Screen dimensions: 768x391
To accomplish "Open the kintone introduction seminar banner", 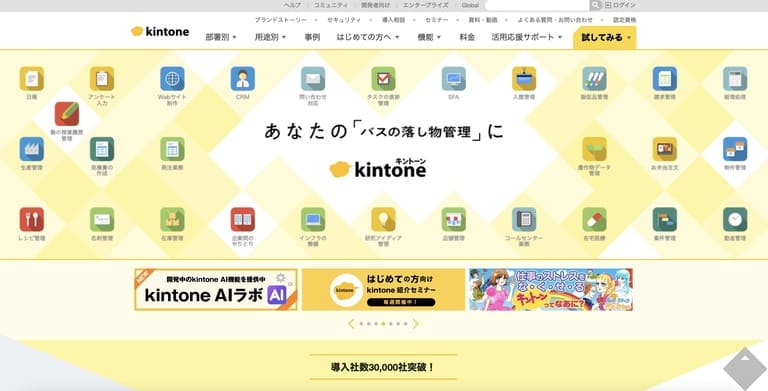I will click(x=384, y=290).
